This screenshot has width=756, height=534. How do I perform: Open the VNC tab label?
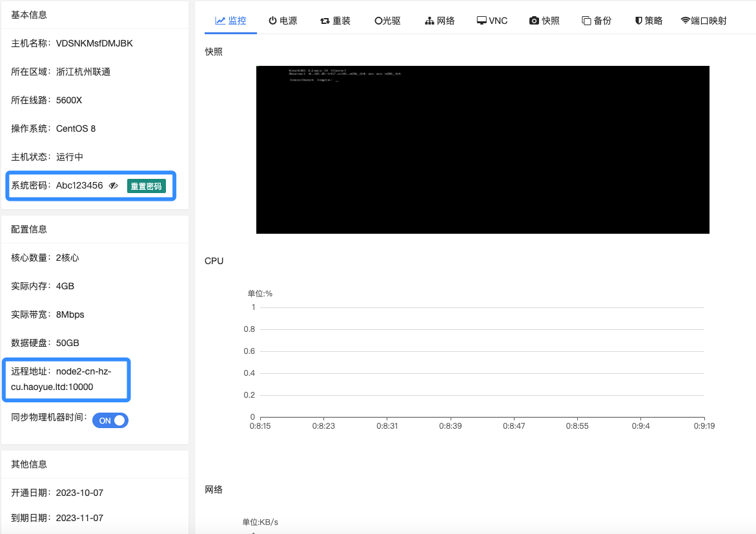pyautogui.click(x=498, y=21)
